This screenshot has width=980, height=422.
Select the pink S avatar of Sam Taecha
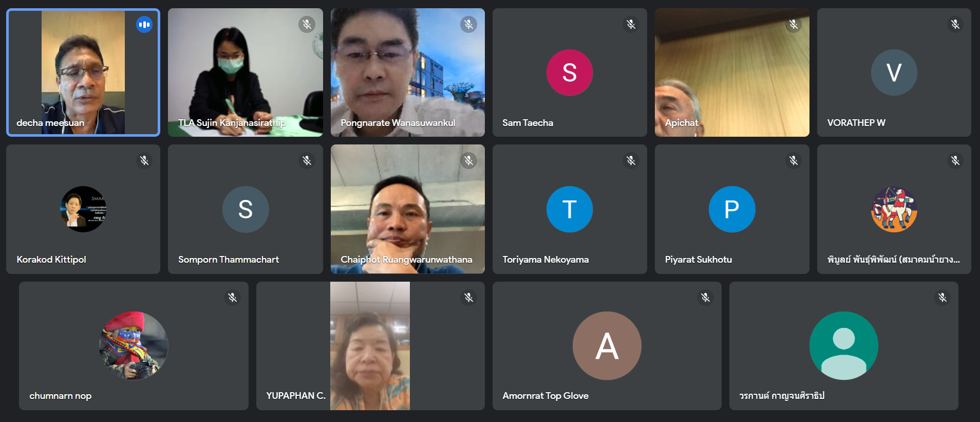coord(569,72)
